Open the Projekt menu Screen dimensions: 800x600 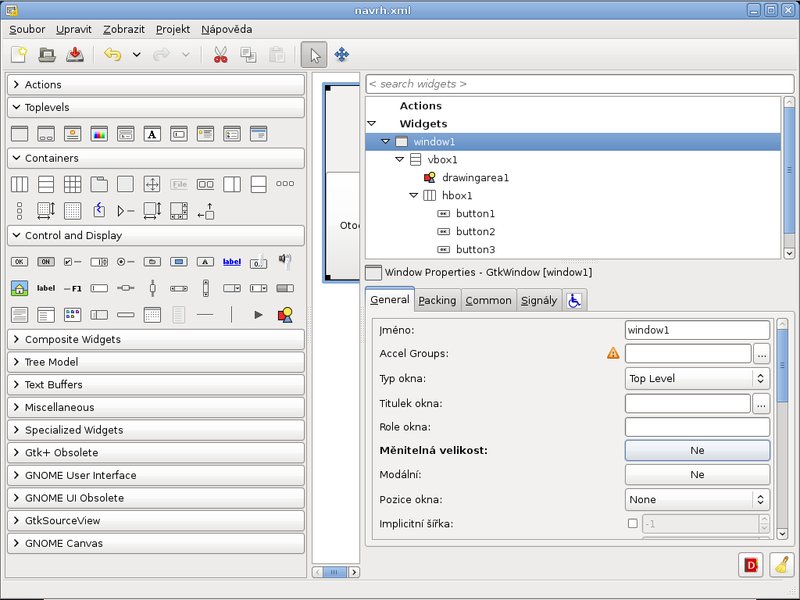pos(173,30)
